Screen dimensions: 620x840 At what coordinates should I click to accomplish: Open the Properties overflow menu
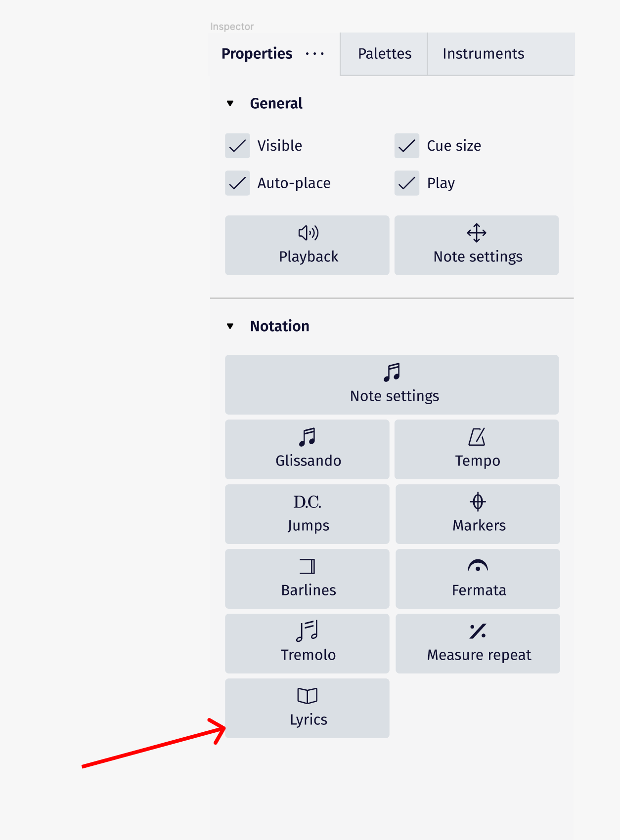coord(315,54)
